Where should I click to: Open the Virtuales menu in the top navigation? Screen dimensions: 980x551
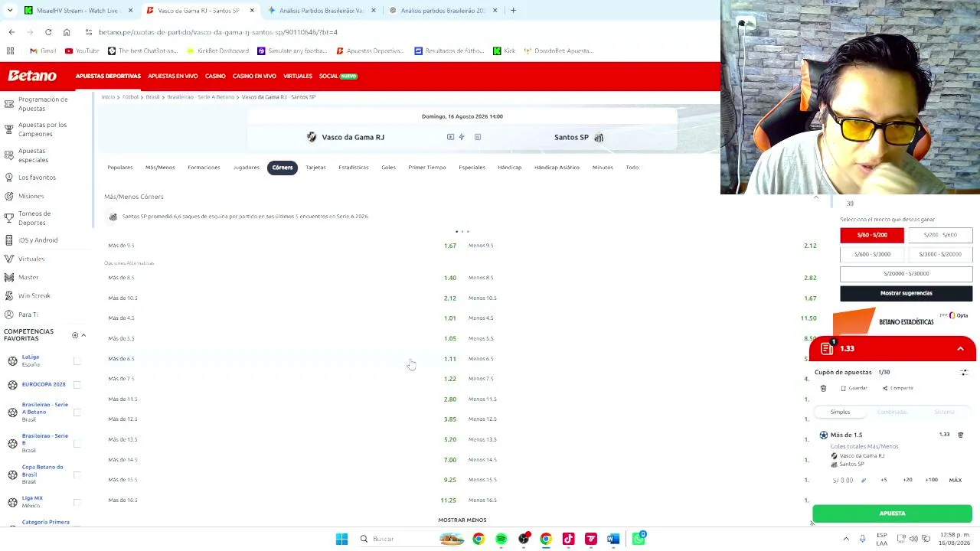(298, 76)
